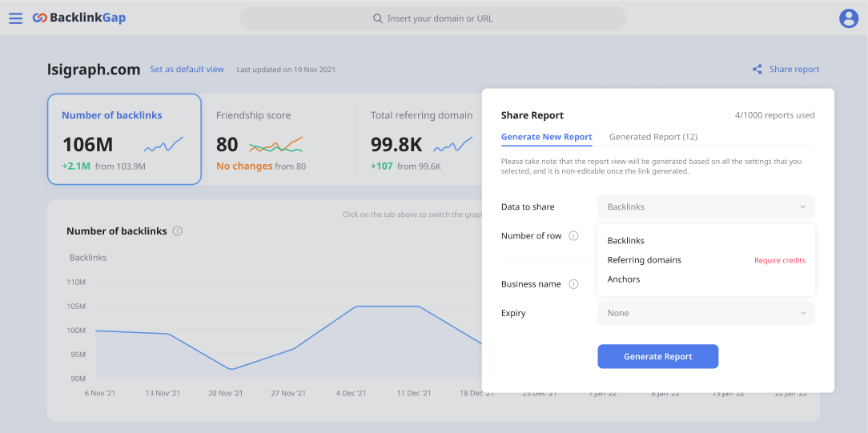
Task: Click the 99.8K referring domain value
Action: (x=396, y=145)
